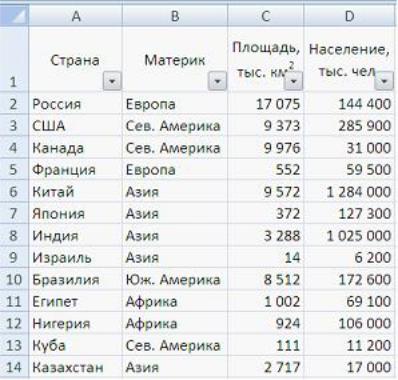Screen dimensions: 398x380
Task: Open the Площадь filter dropdown
Action: tap(293, 81)
